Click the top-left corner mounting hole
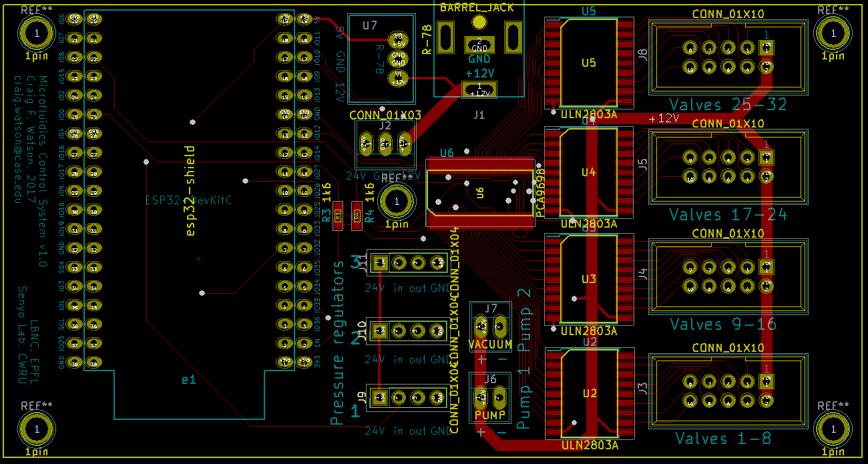Image resolution: width=868 pixels, height=464 pixels. point(37,33)
